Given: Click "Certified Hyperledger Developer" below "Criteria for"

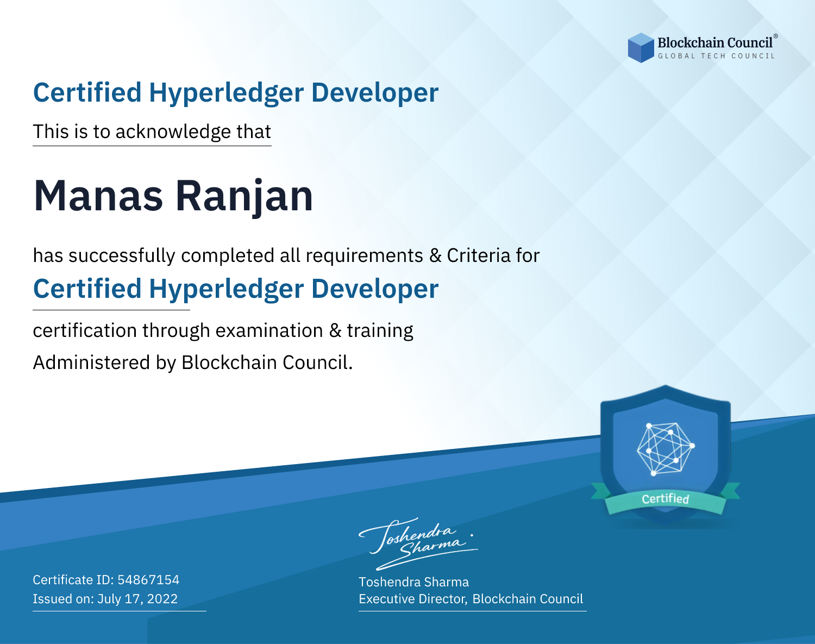Looking at the screenshot, I should tap(236, 289).
